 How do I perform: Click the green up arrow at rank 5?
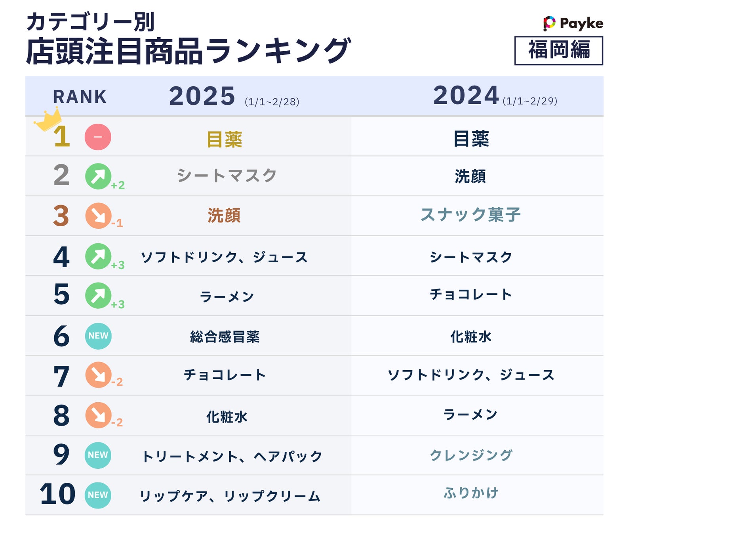click(x=98, y=296)
